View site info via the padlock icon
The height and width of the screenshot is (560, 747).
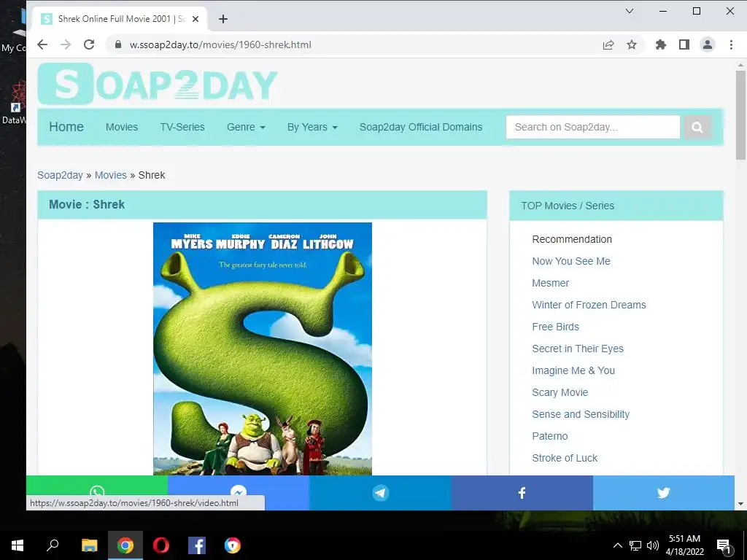[x=117, y=44]
